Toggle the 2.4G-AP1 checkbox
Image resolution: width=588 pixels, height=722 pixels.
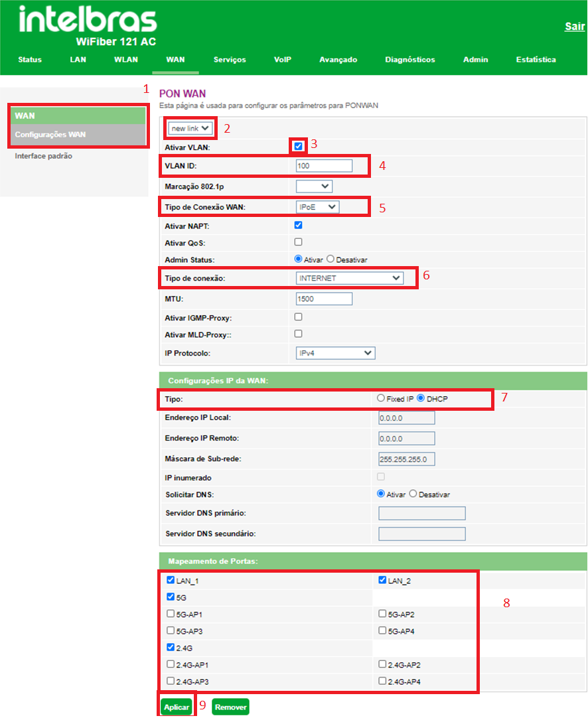(171, 664)
